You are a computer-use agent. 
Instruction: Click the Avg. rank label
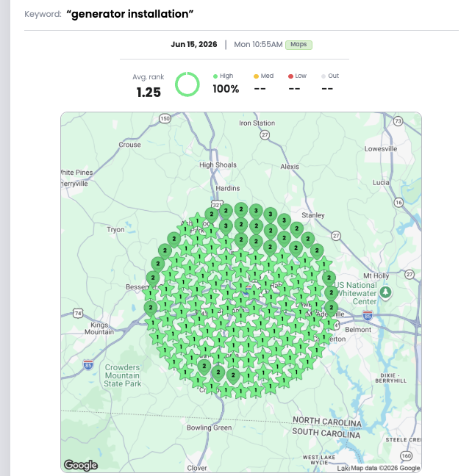tap(148, 77)
